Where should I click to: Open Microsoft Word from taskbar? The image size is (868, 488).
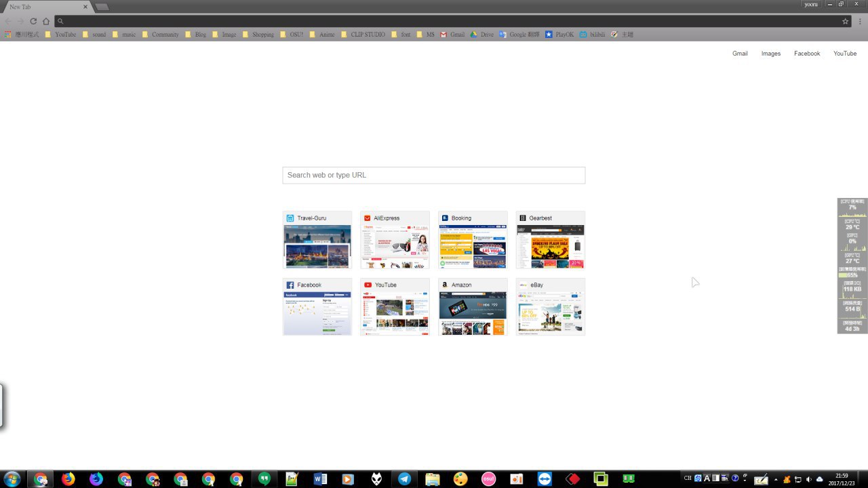(320, 479)
